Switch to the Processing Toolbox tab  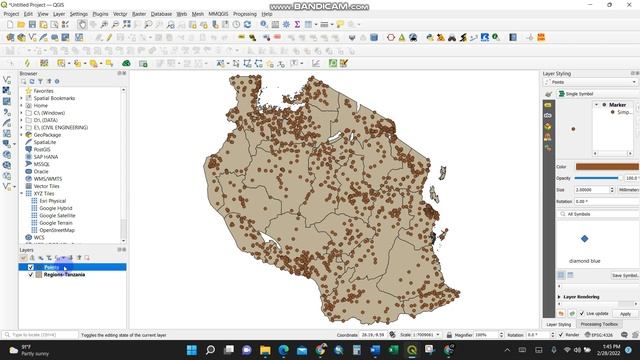[x=599, y=324]
